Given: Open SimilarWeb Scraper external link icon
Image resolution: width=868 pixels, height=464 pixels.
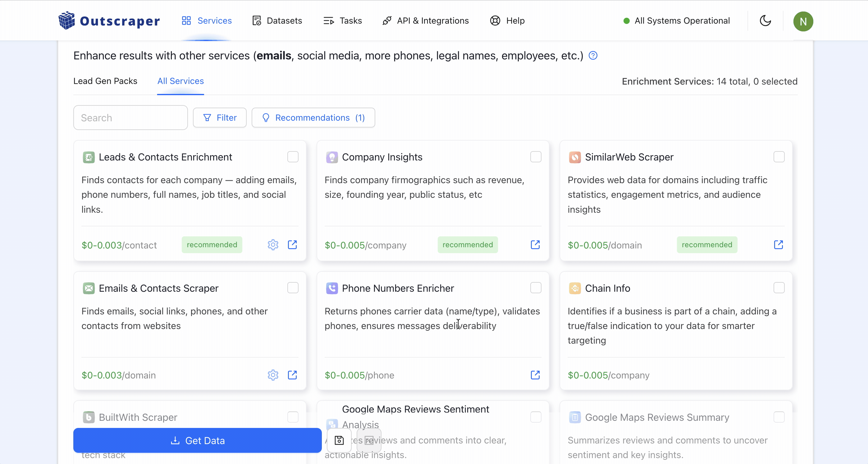Looking at the screenshot, I should [x=778, y=245].
